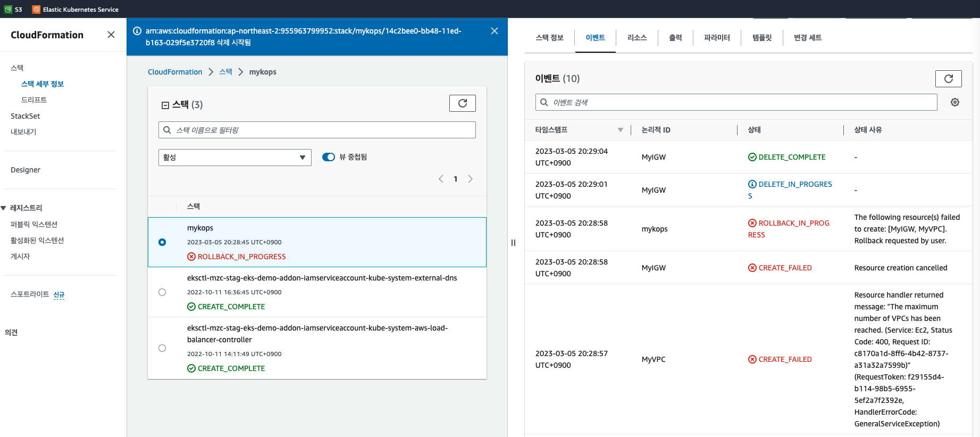Click CloudFormation breadcrumb link

(175, 72)
